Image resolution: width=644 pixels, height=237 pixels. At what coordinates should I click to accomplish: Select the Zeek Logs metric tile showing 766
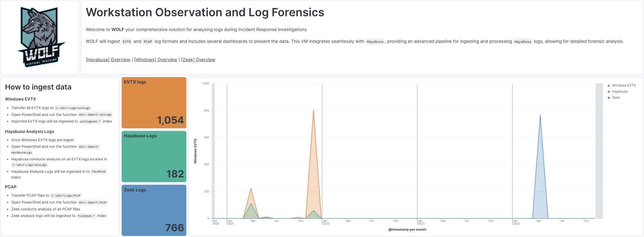pos(154,210)
